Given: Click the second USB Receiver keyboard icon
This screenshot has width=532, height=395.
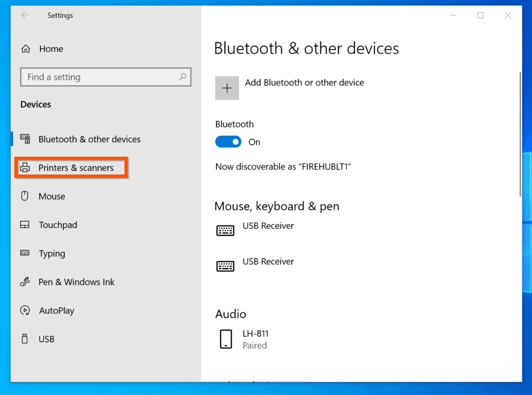Looking at the screenshot, I should point(225,266).
